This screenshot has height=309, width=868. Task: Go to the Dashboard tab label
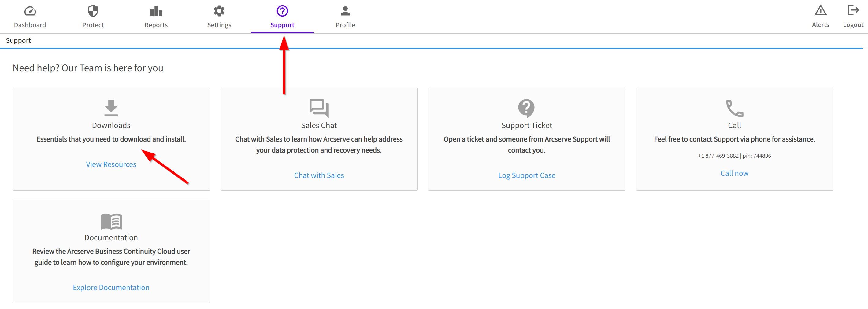30,25
